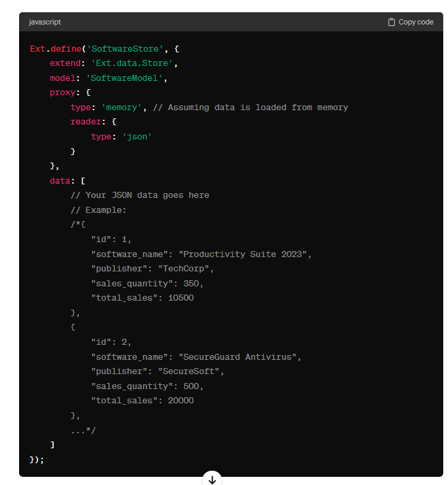Click the data property keyword
The image size is (448, 485).
(x=60, y=181)
